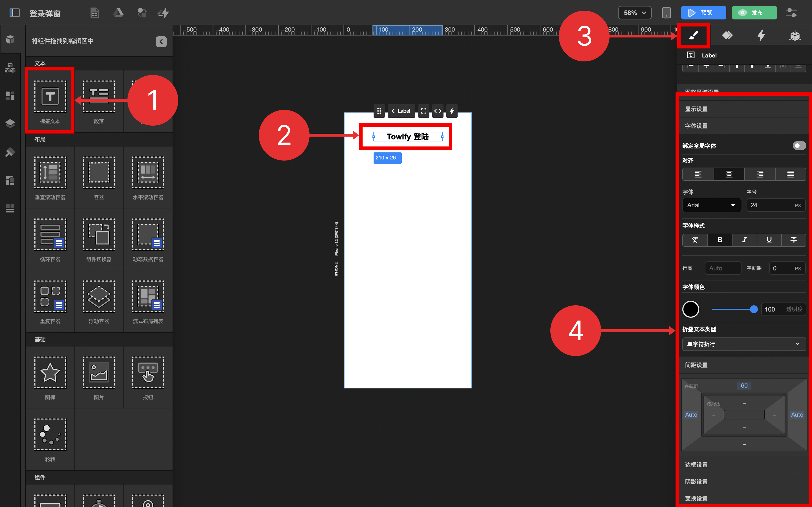The width and height of the screenshot is (812, 507).
Task: Open the style brush tab
Action: click(693, 35)
